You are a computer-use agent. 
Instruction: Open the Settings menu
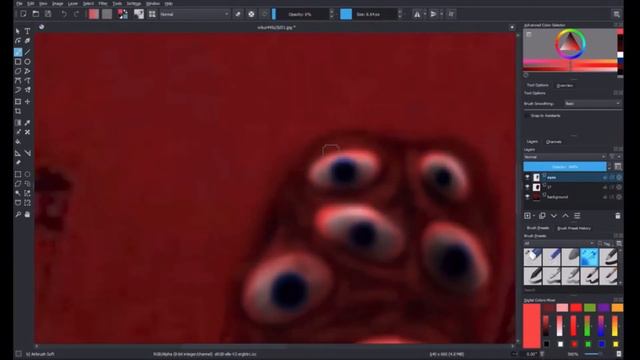point(133,3)
